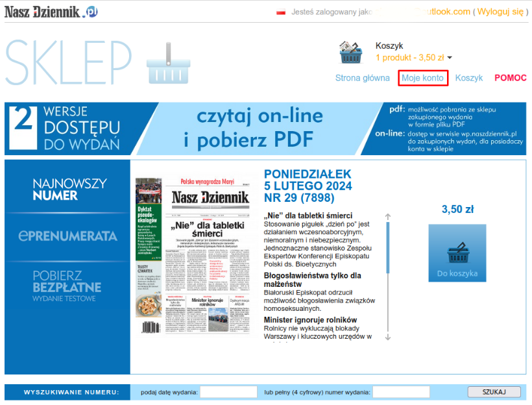Click headline 'Minister ignoruje rolników'
Image resolution: width=532 pixels, height=405 pixels.
point(310,320)
